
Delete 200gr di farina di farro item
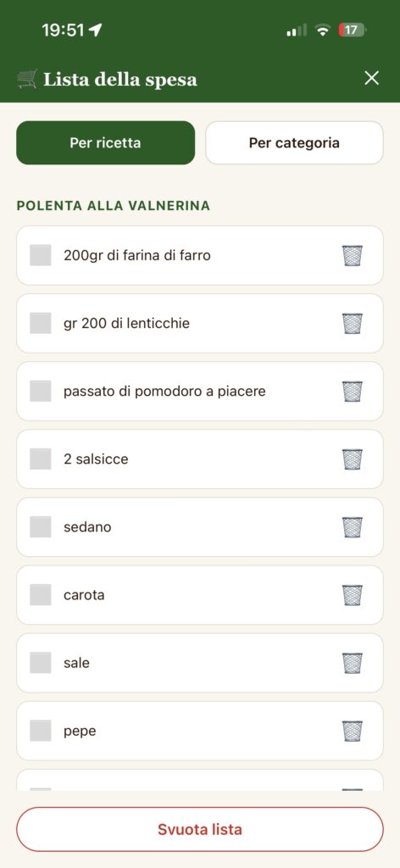[352, 256]
